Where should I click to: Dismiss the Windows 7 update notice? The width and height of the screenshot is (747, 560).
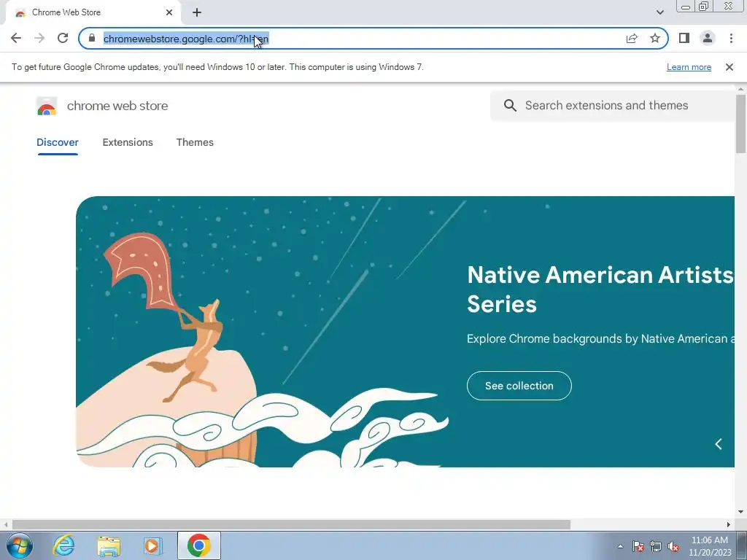tap(729, 67)
